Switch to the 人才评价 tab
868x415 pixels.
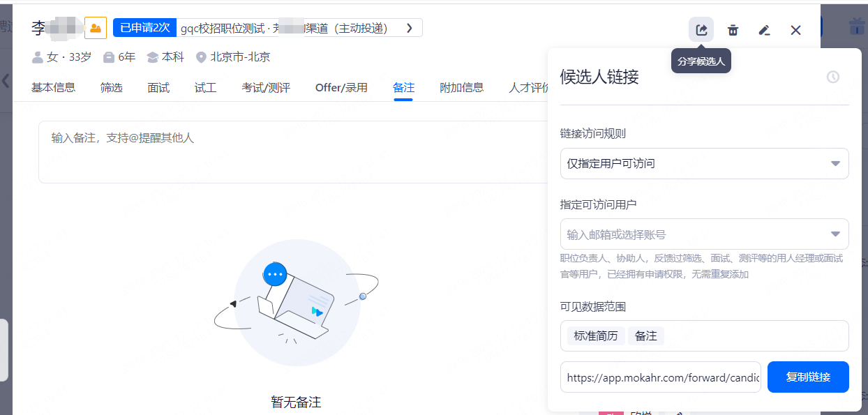tap(528, 87)
